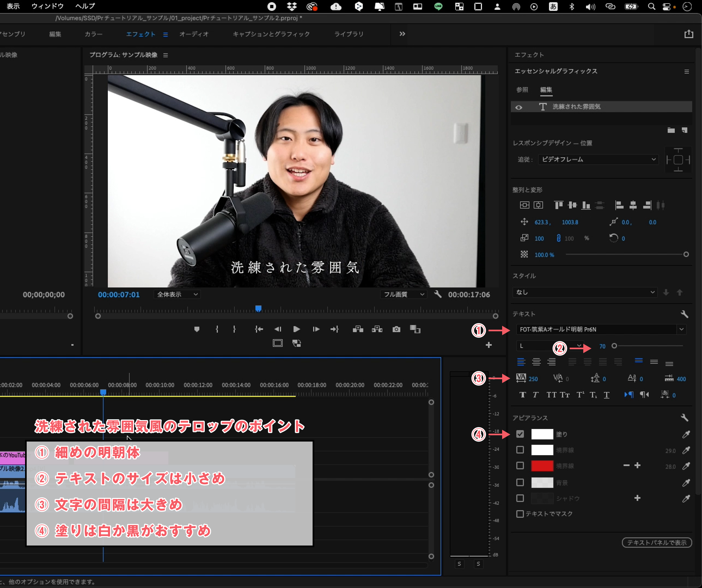
Task: Switch to the 参照 browse tab
Action: [522, 90]
